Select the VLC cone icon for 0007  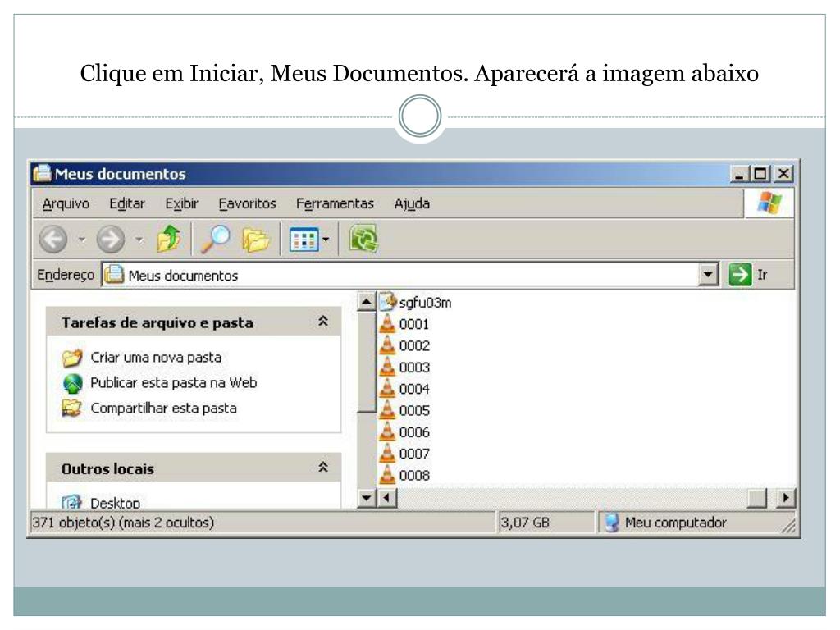point(387,453)
